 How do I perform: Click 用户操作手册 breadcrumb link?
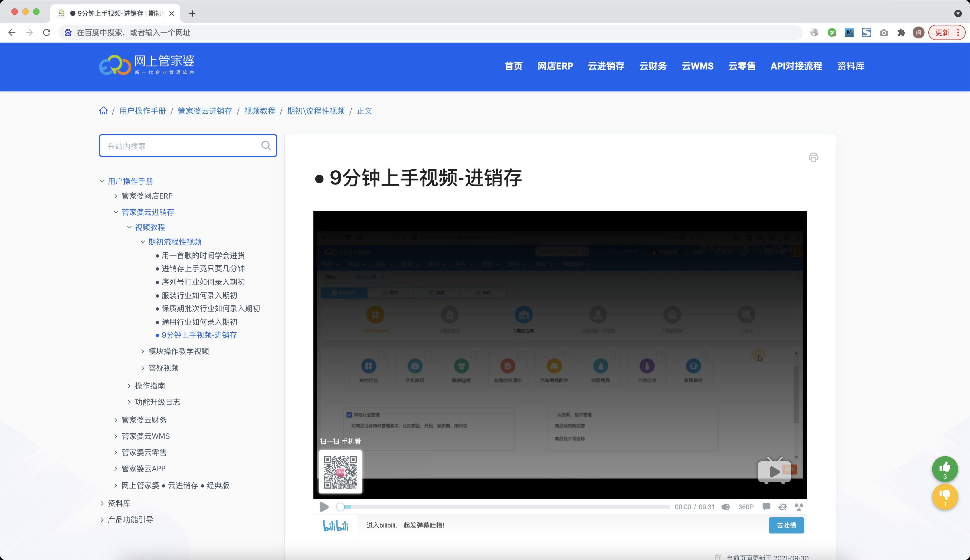tap(142, 111)
